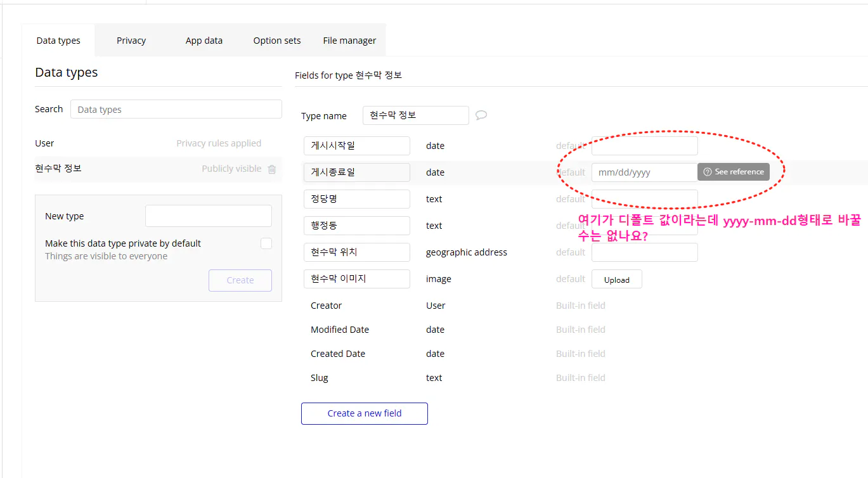This screenshot has height=478, width=868.
Task: Open the File manager tab
Action: 349,40
